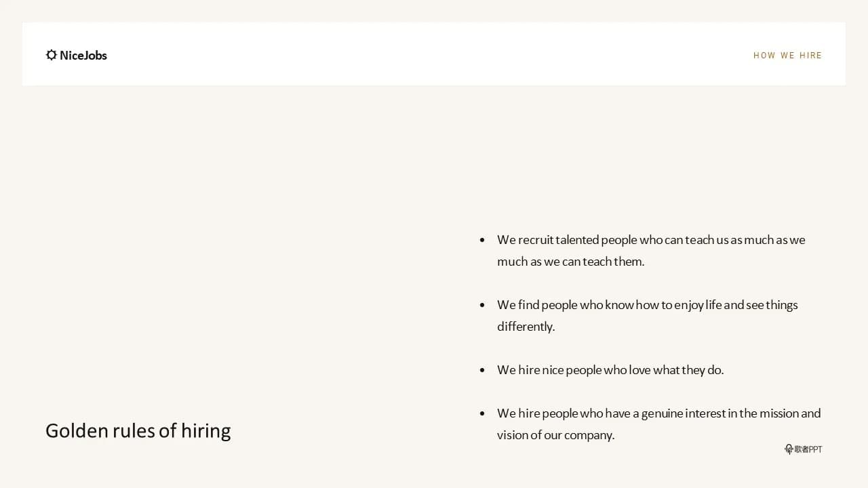868x488 pixels.
Task: Select the 'vision of our company.' line
Action: 555,435
